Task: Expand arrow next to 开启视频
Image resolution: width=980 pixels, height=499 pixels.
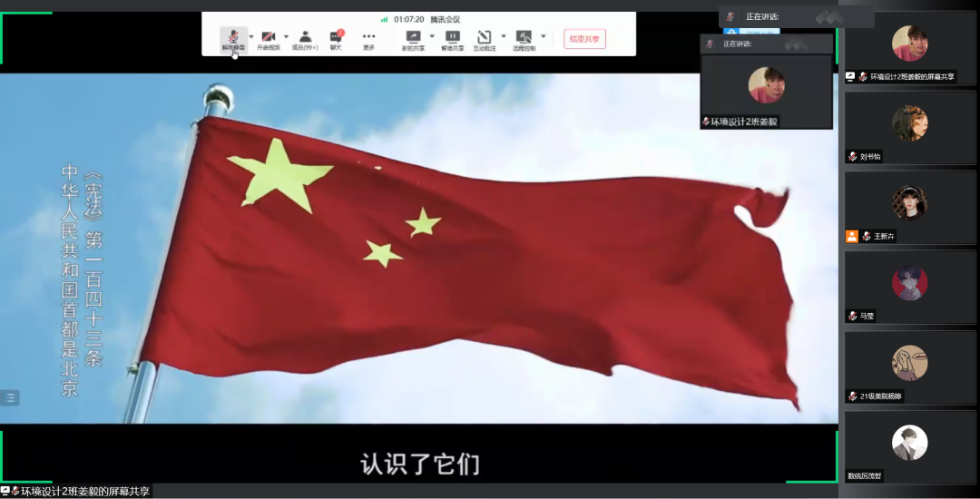Action: click(286, 37)
